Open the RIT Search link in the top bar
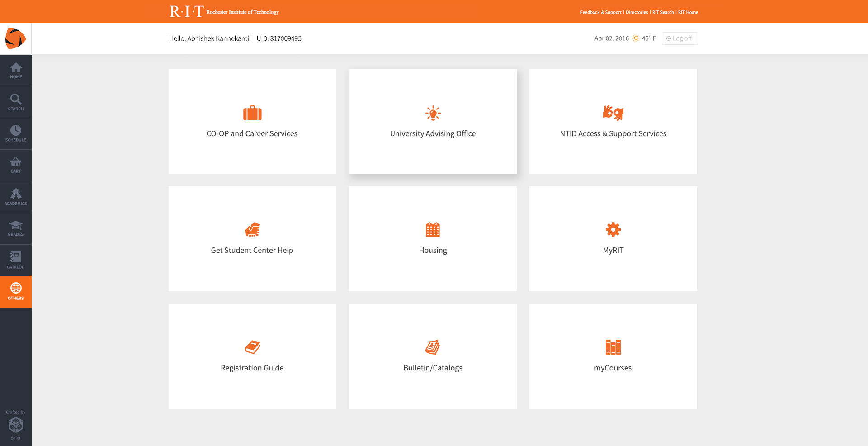 click(663, 13)
